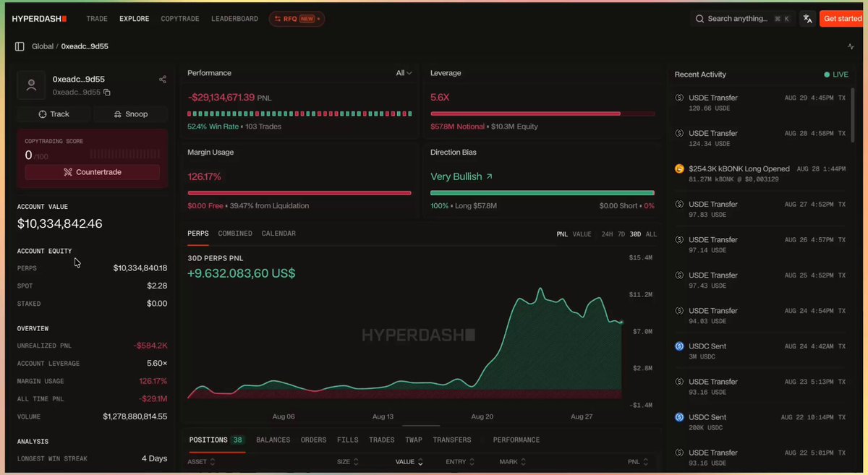
Task: Click the kBONK Long Opened coin icon
Action: coord(679,168)
